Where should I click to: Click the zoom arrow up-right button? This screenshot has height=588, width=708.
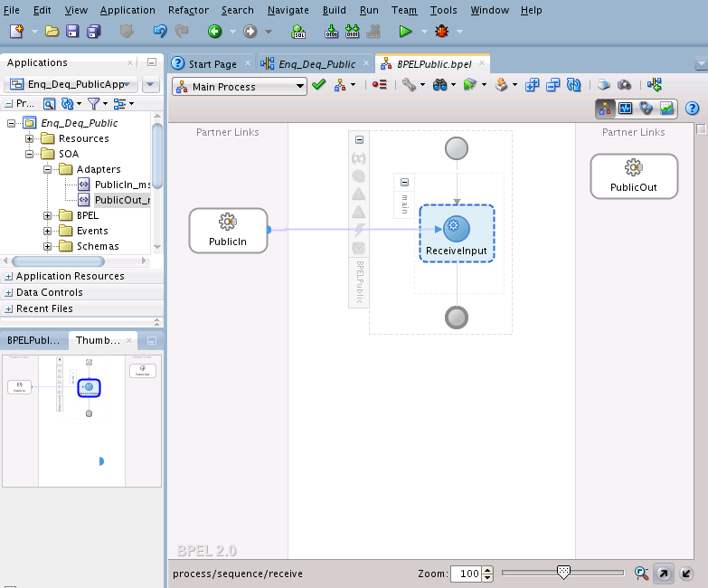664,574
